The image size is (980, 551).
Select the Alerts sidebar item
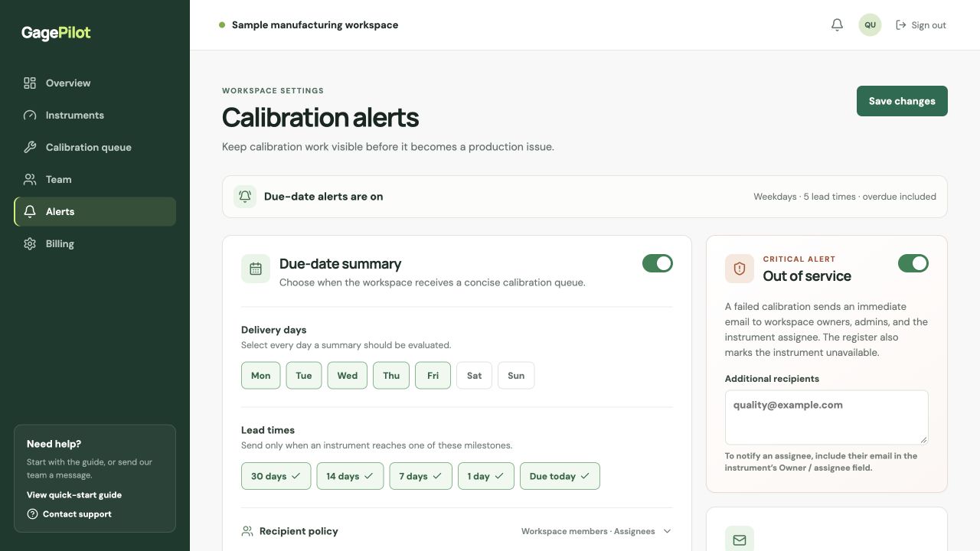click(x=95, y=212)
